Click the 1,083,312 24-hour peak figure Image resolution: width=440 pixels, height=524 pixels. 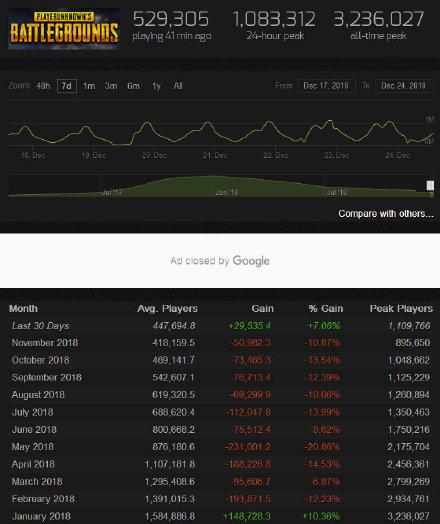pos(274,19)
